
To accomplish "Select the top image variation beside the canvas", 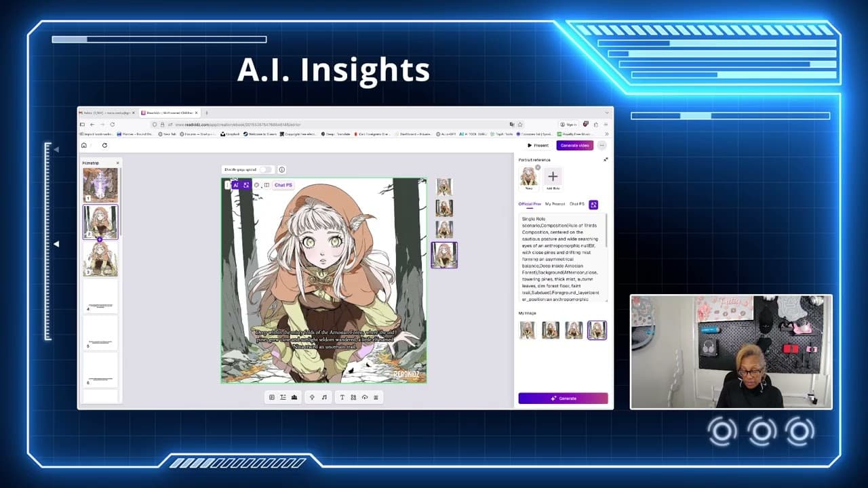I will [444, 187].
